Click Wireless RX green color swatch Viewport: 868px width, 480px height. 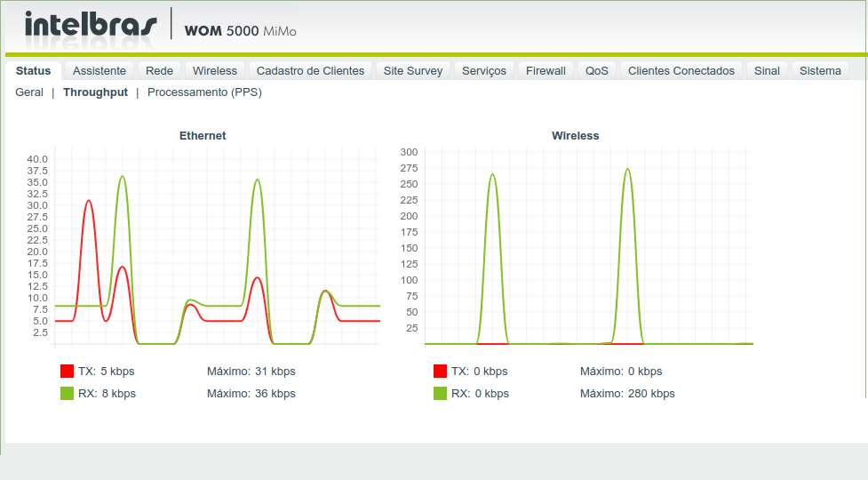coord(440,393)
